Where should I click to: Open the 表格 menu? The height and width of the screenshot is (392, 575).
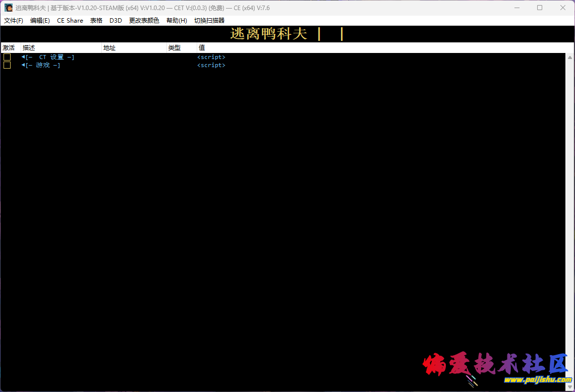click(x=96, y=20)
